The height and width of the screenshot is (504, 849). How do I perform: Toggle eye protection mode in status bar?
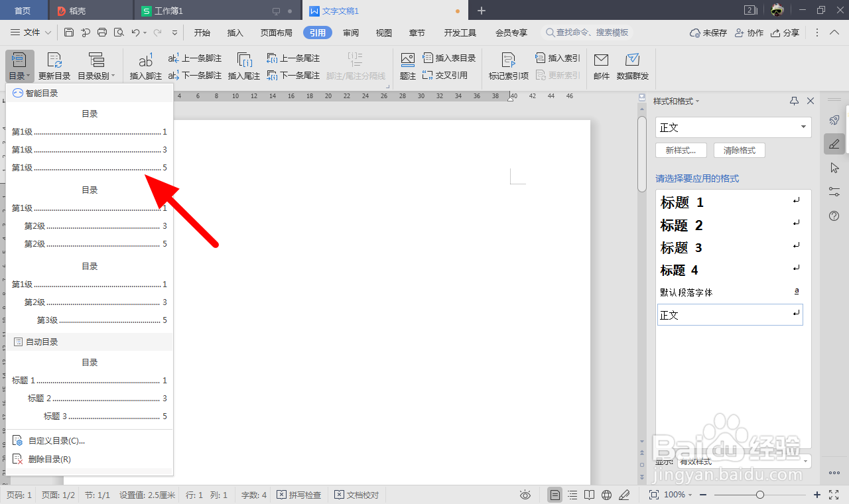coord(525,495)
